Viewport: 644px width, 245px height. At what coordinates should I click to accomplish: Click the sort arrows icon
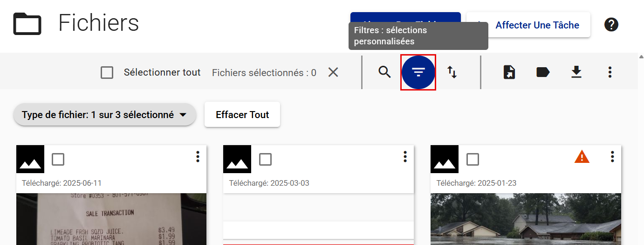click(452, 72)
